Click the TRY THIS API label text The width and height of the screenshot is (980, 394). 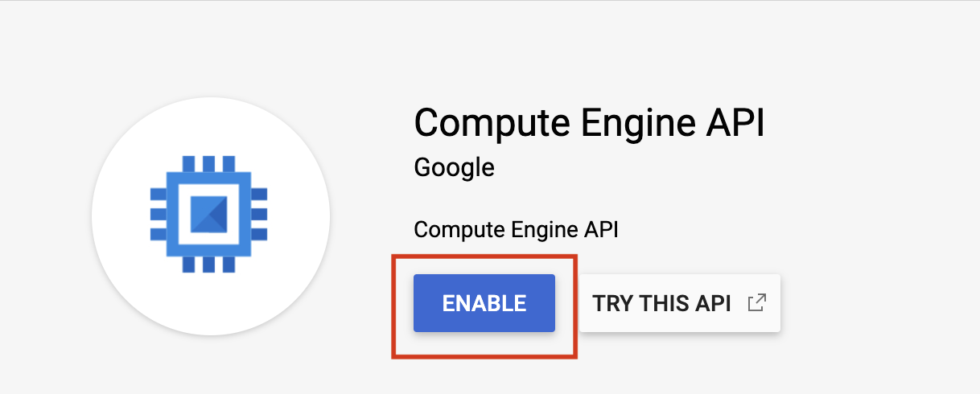tap(661, 303)
